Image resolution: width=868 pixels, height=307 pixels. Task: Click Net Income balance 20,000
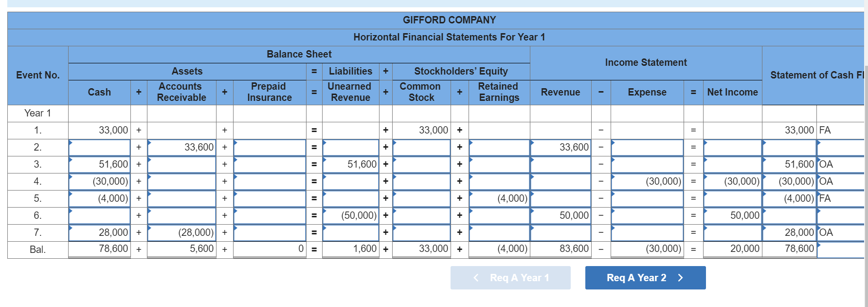click(732, 249)
